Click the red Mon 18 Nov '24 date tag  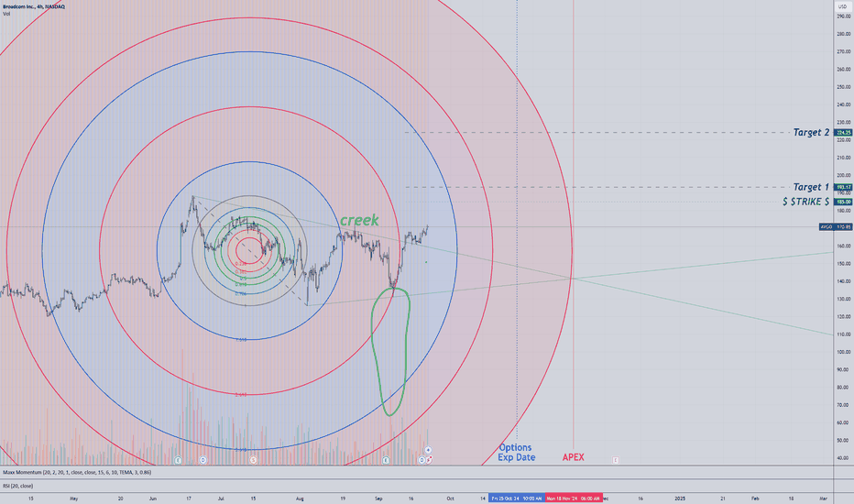click(574, 498)
